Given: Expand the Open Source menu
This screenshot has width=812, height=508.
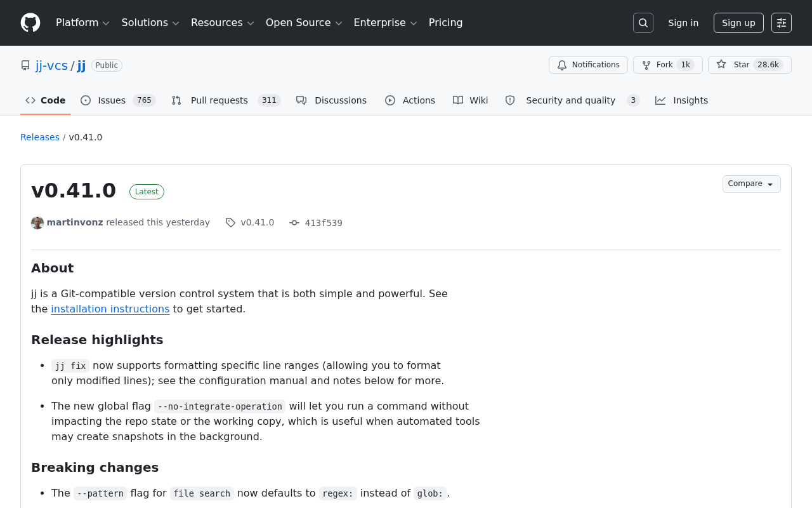Looking at the screenshot, I should point(304,23).
